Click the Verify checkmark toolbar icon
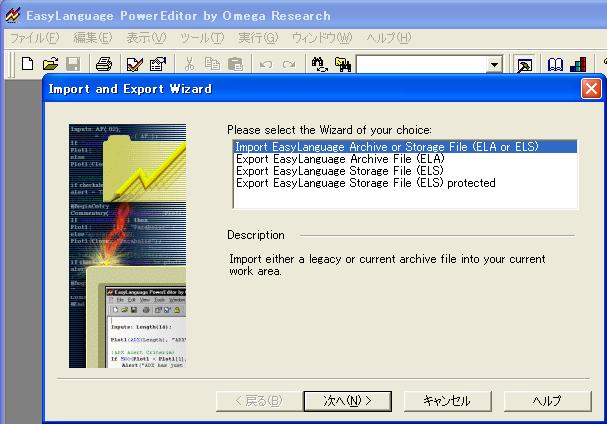Viewport: 607px width, 425px height. (135, 64)
